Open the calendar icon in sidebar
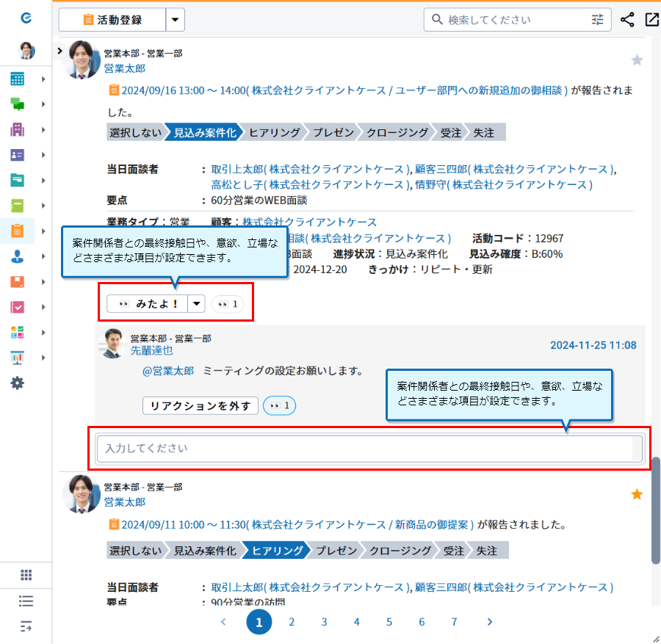The image size is (661, 644). [18, 79]
